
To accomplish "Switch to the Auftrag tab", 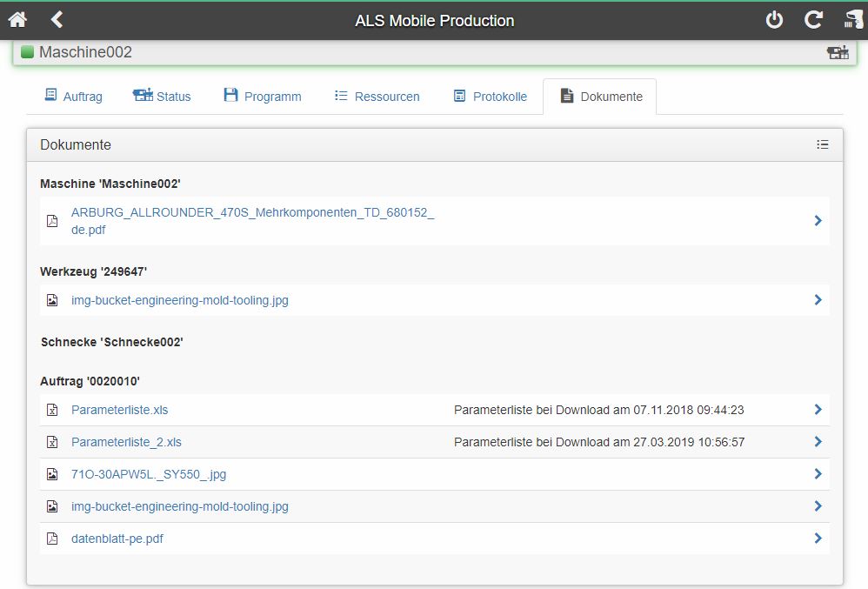I will pyautogui.click(x=73, y=97).
